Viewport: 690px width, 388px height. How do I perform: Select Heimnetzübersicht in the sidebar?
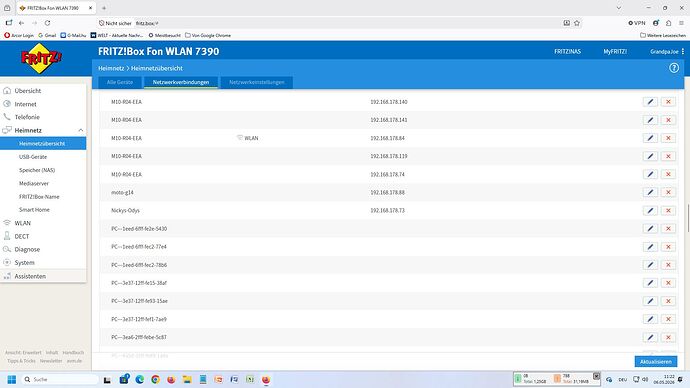tap(43, 143)
